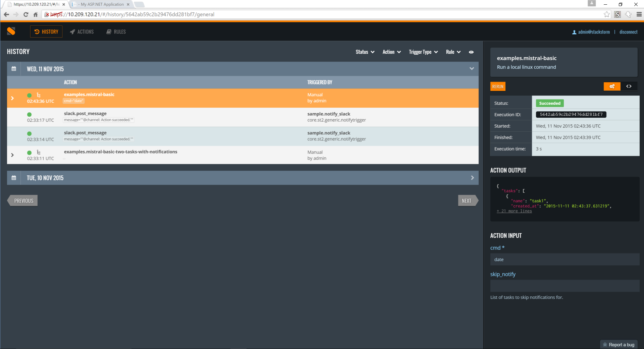Switch to code view with the <> toggle

[629, 86]
